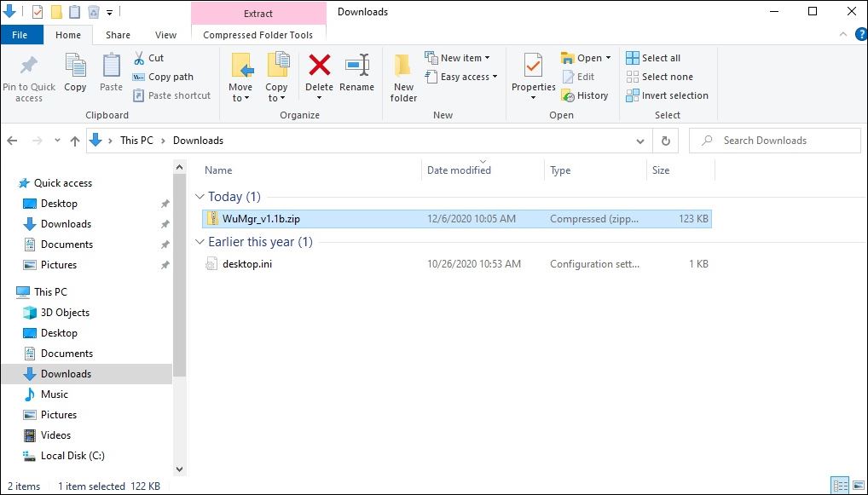Expand Properties dropdown arrow
868x495 pixels.
point(533,99)
